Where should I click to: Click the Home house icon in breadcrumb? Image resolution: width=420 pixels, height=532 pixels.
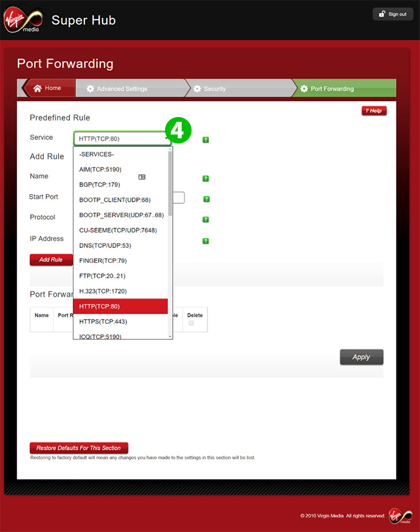point(37,88)
